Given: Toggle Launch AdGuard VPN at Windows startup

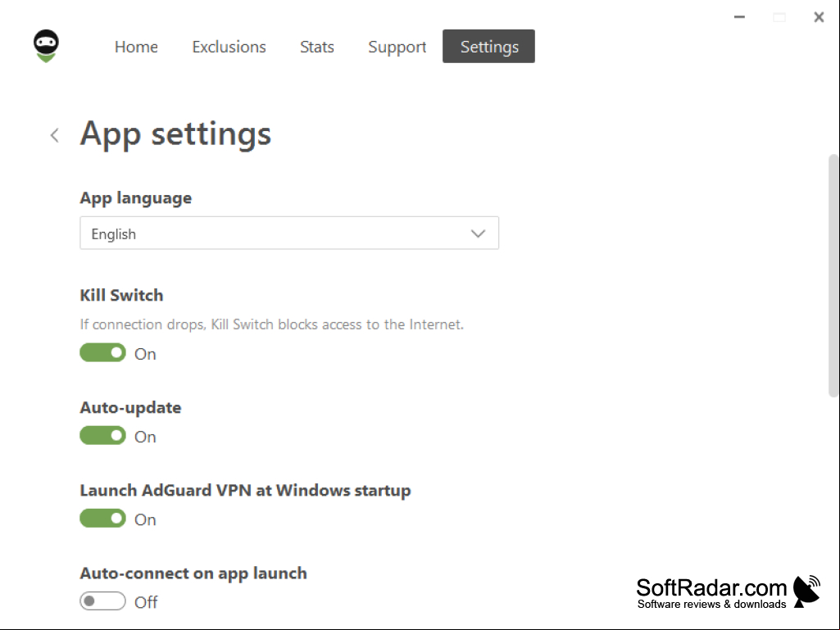Looking at the screenshot, I should (x=103, y=518).
